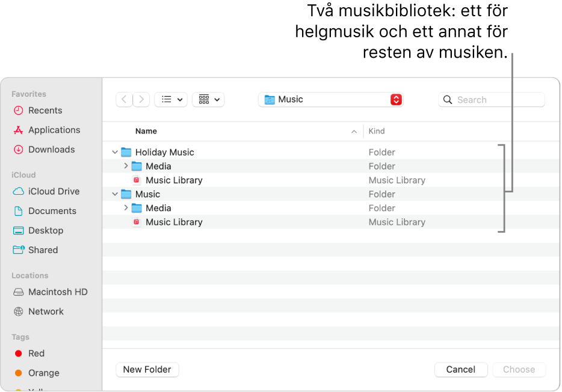Image resolution: width=562 pixels, height=392 pixels.
Task: Click the Downloads arrow icon in sidebar
Action: tap(19, 150)
